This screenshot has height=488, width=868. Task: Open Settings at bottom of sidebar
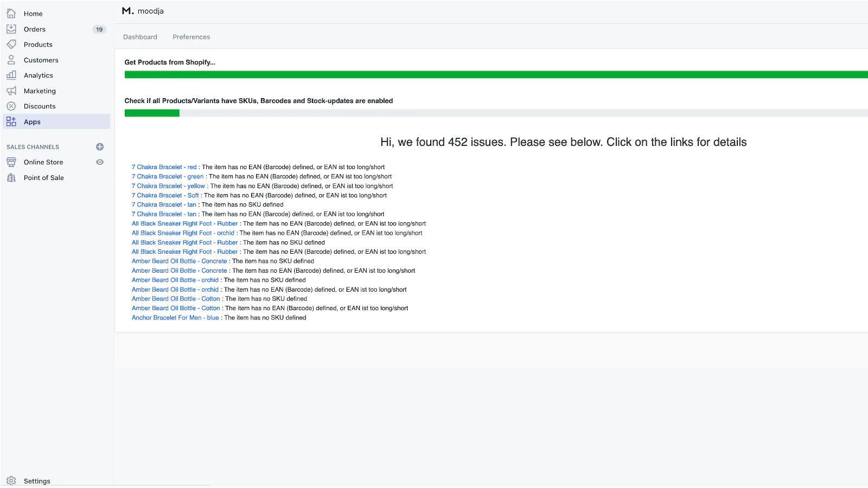(x=37, y=481)
